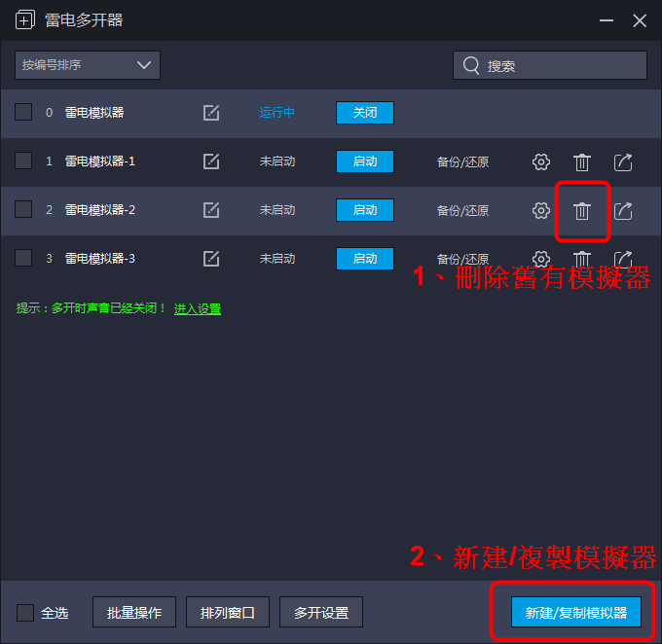The height and width of the screenshot is (644, 662).
Task: Expand the 按编号排序 sort dropdown
Action: 88,65
